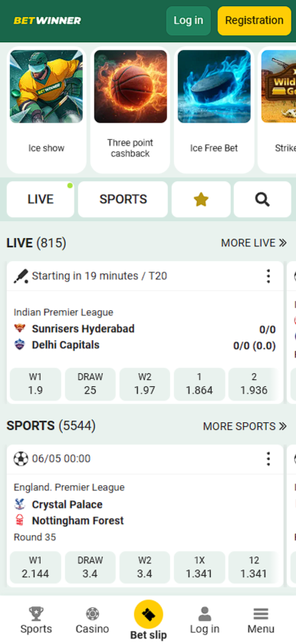The width and height of the screenshot is (296, 644).
Task: Switch to the LIVE tab
Action: tap(41, 200)
